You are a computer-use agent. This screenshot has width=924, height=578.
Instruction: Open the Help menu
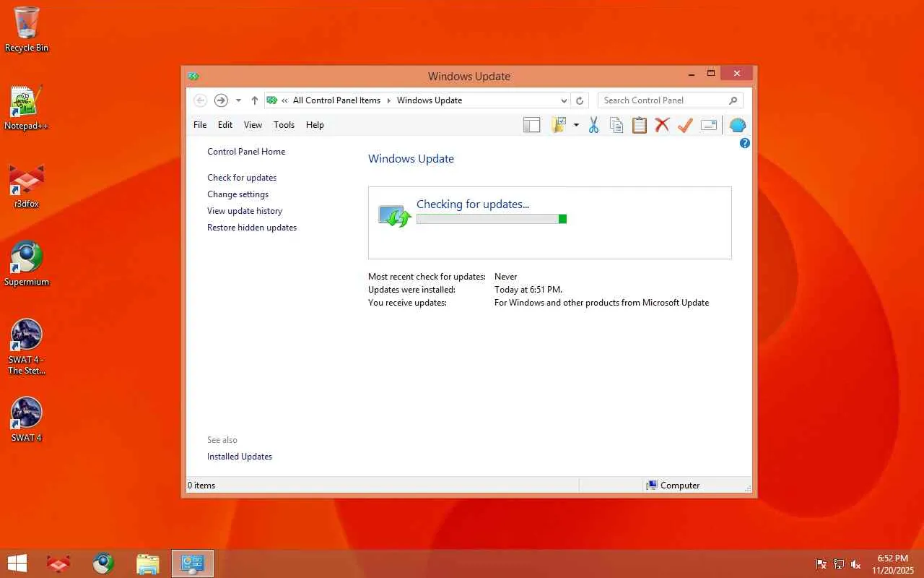(x=315, y=125)
